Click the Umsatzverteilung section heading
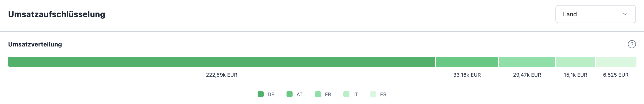This screenshot has width=644, height=104. pos(35,44)
